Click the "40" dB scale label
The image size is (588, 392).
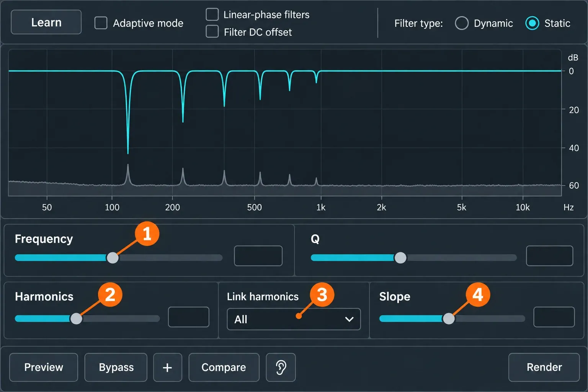[x=574, y=148]
